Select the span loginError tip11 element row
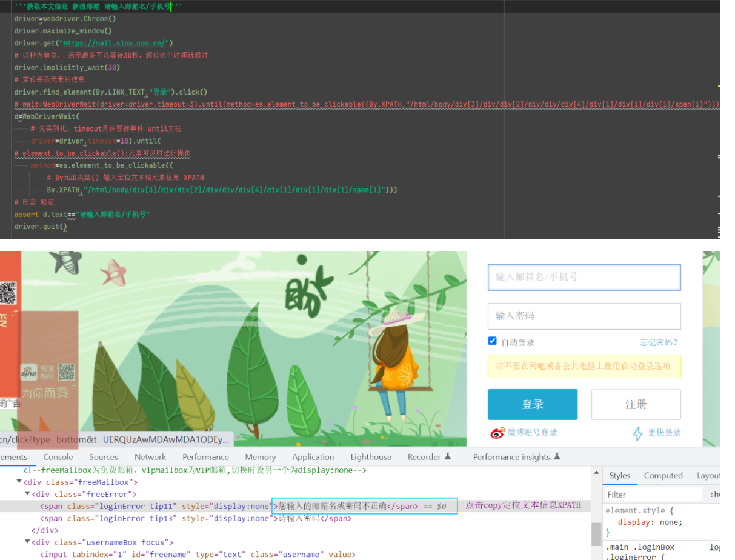Image resolution: width=735 pixels, height=560 pixels. coord(295,506)
